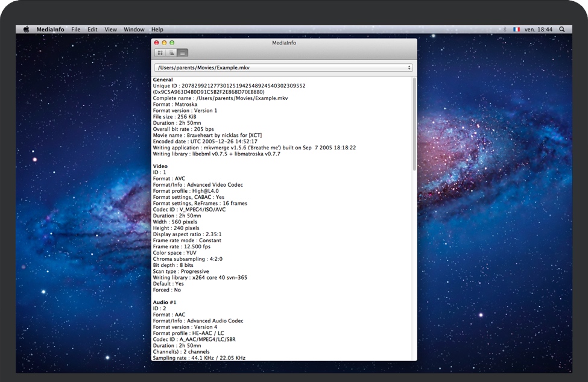Click the vertical scrollbar in info pane
Image resolution: width=588 pixels, height=382 pixels.
point(413,124)
